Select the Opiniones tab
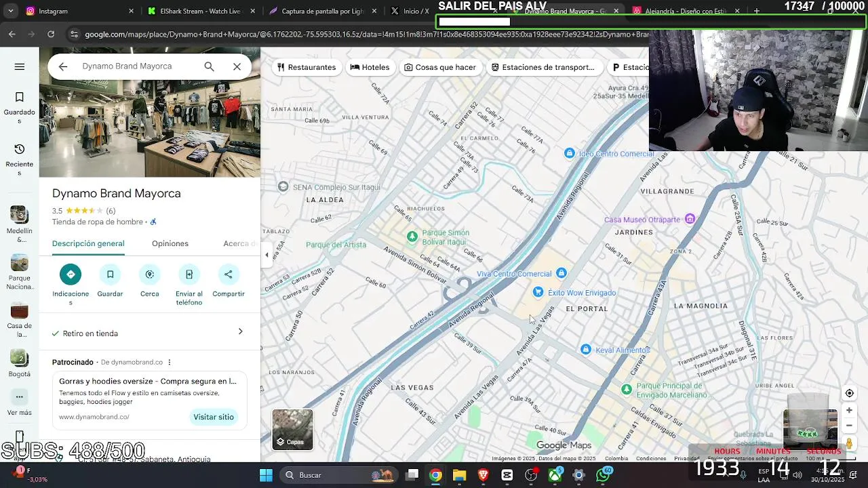Screen dimensions: 868x488 [x=170, y=243]
